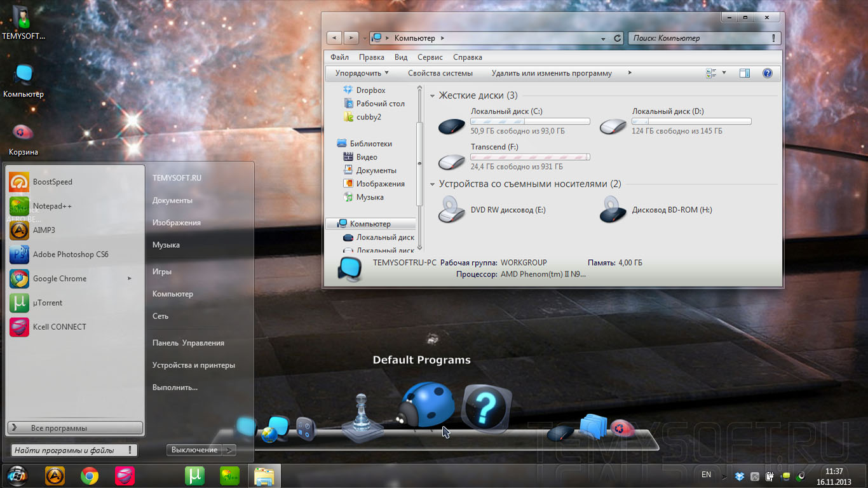
Task: Expand Google Chrome jump list arrow
Action: click(x=130, y=278)
